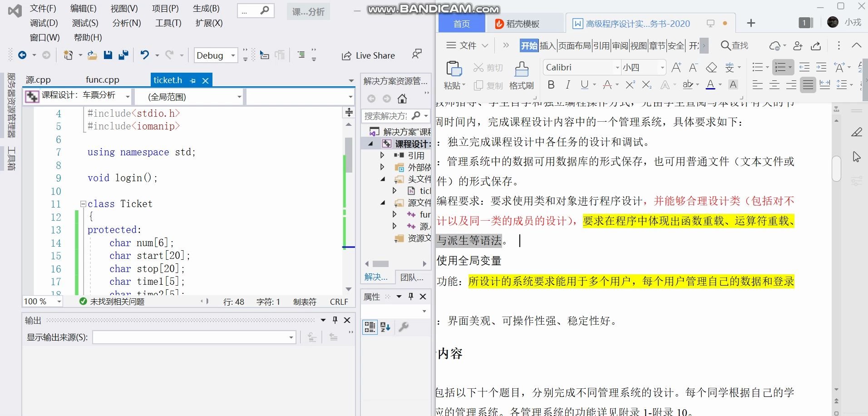Screen dimensions: 868x416
Task: Click the Paste icon in WPS ribbon
Action: (454, 69)
